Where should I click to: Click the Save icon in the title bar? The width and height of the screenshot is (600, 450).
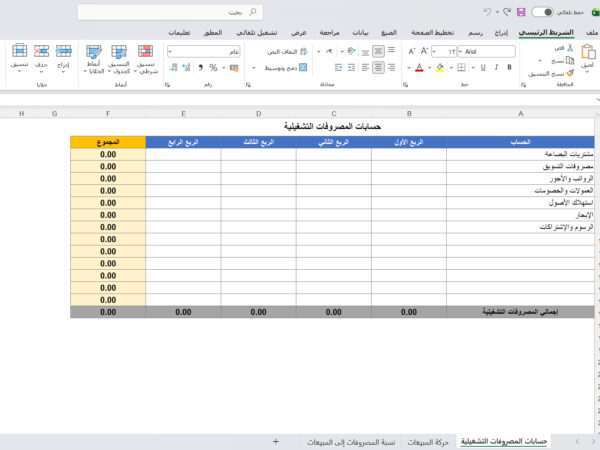[521, 12]
